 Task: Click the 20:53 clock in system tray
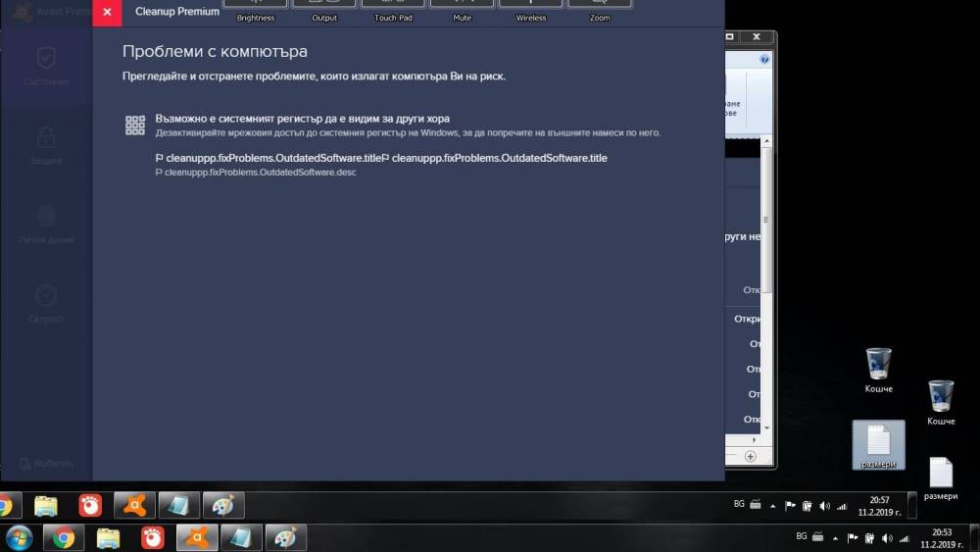[x=942, y=538]
